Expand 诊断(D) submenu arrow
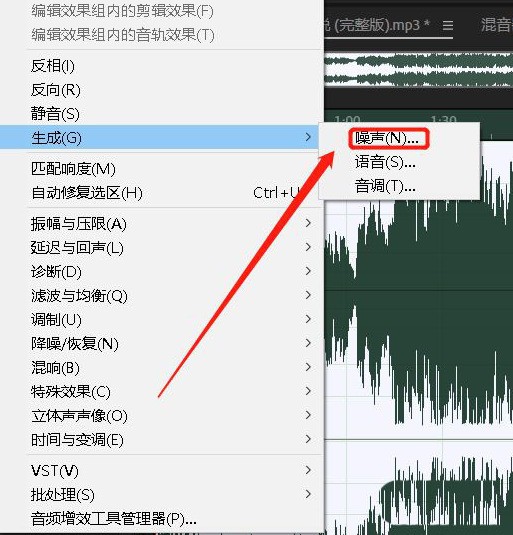Viewport: 513px width, 535px height. coord(308,271)
